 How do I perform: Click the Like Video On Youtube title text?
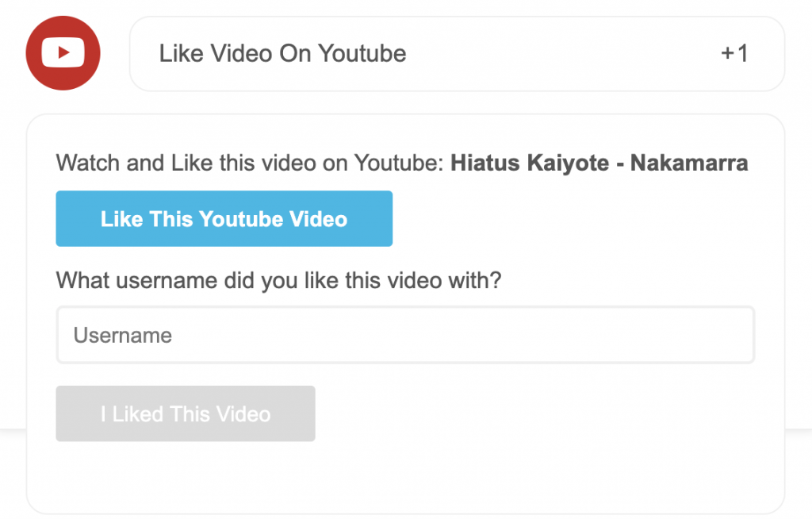(x=282, y=53)
